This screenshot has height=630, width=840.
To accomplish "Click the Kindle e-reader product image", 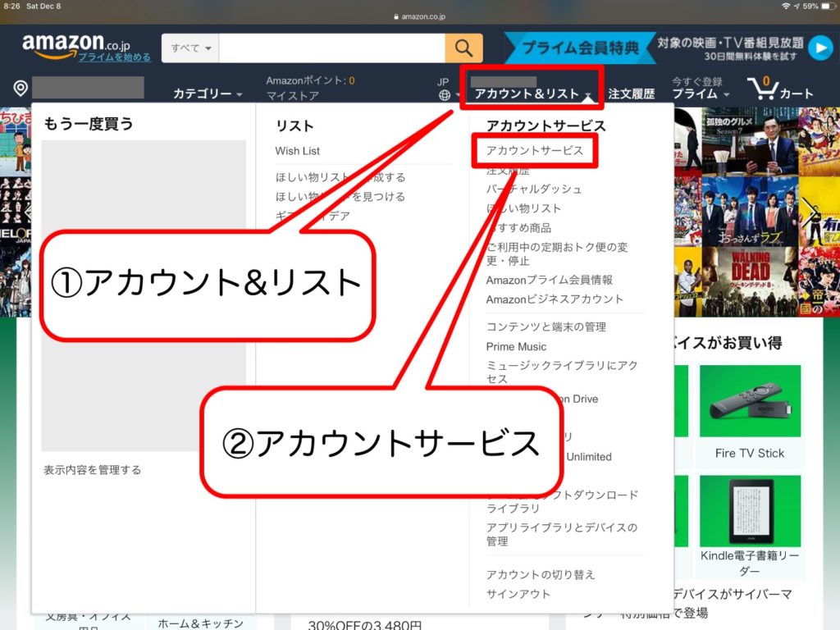I will 749,509.
